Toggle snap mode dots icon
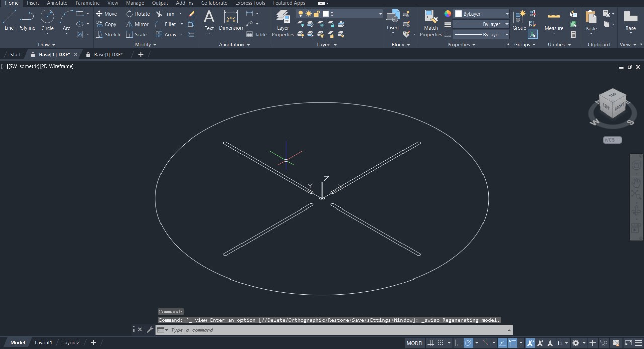The width and height of the screenshot is (644, 349). point(441,343)
